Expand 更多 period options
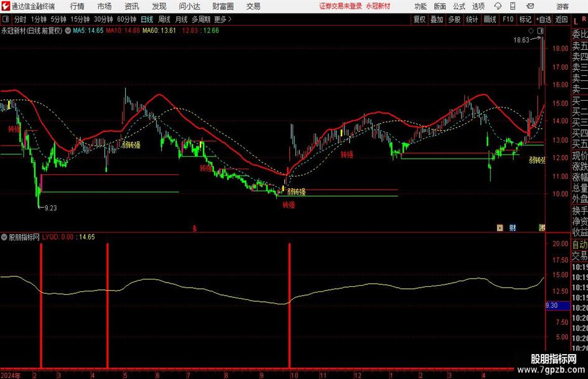This screenshot has width=588, height=379. (223, 19)
